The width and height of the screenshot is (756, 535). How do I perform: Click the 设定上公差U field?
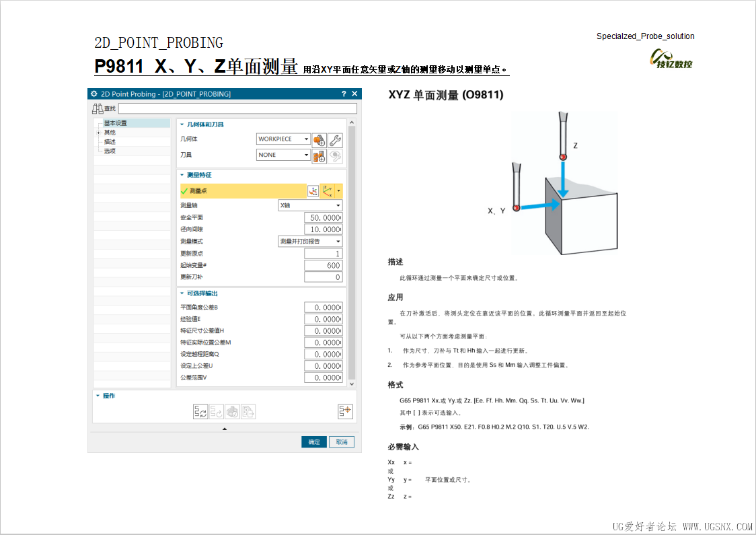point(324,365)
